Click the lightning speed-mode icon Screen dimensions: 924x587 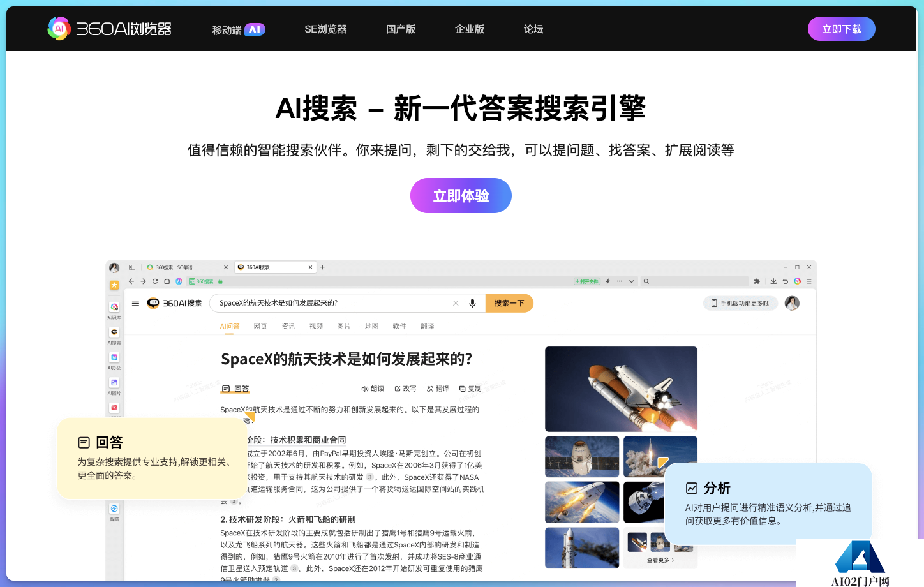[x=607, y=281]
